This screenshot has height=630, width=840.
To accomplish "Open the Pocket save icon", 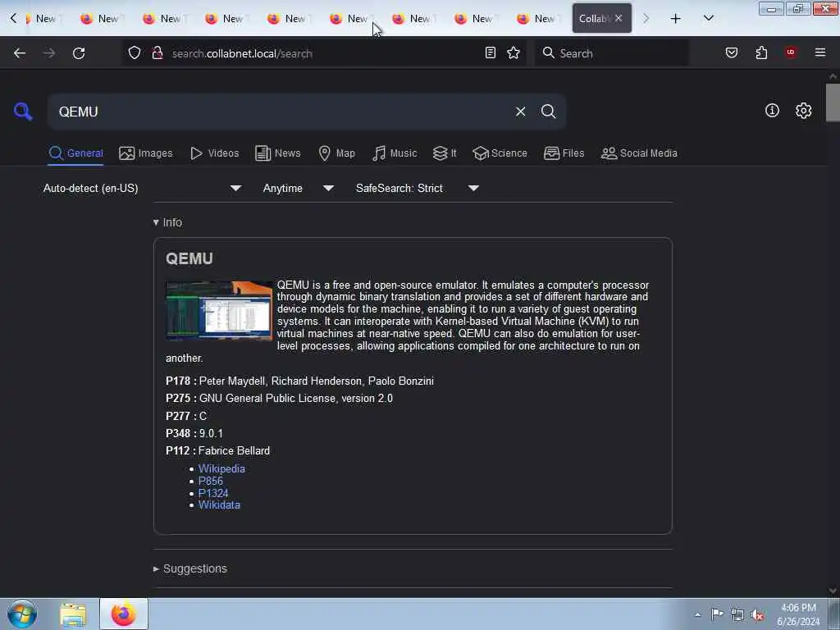I will 731,52.
